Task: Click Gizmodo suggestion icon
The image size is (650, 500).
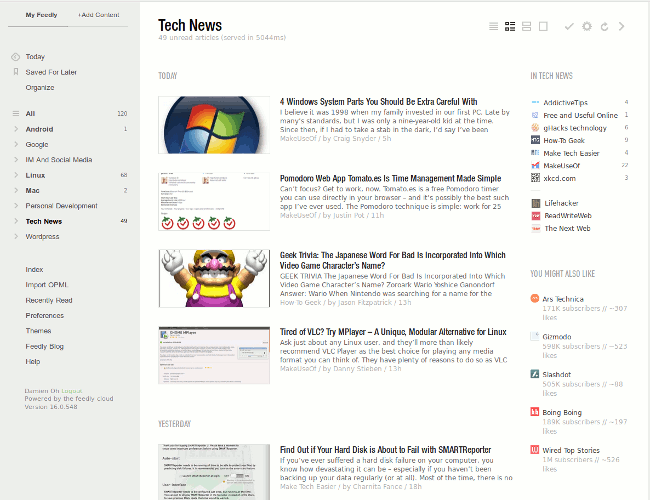Action: click(535, 336)
